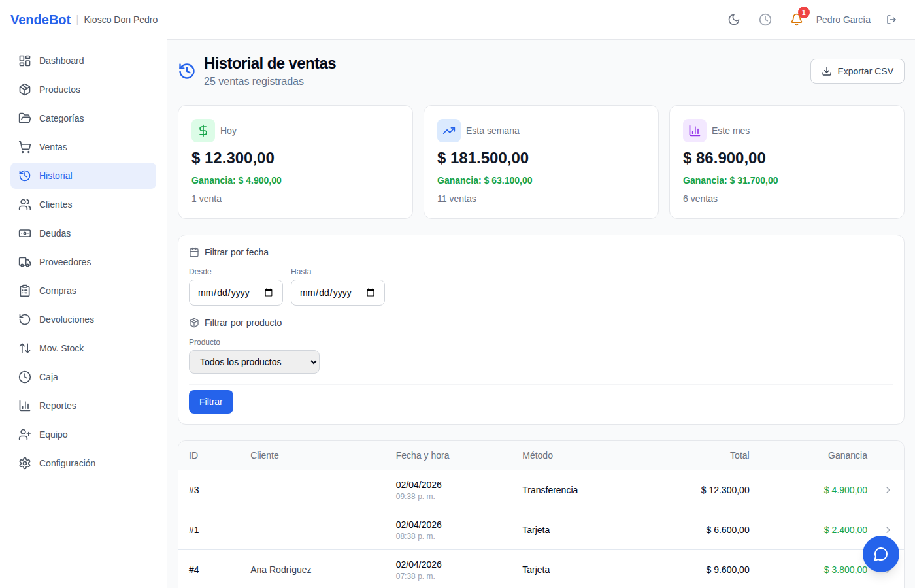915x588 pixels.
Task: Open the clock icon in top bar
Action: click(765, 20)
